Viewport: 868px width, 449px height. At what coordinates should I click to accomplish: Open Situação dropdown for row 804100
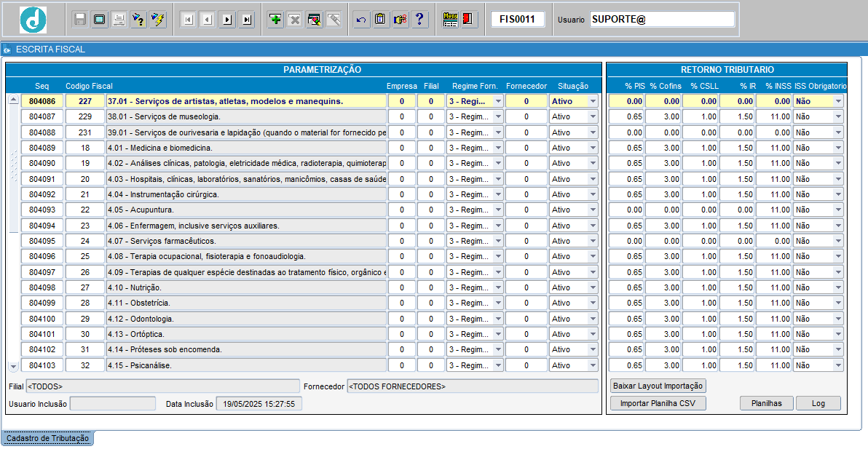593,319
